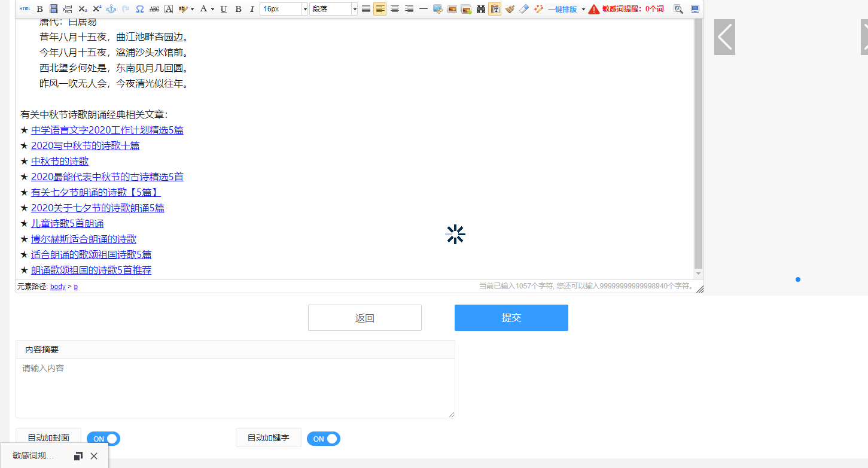Expand the 一键排版 dropdown arrow

click(583, 9)
